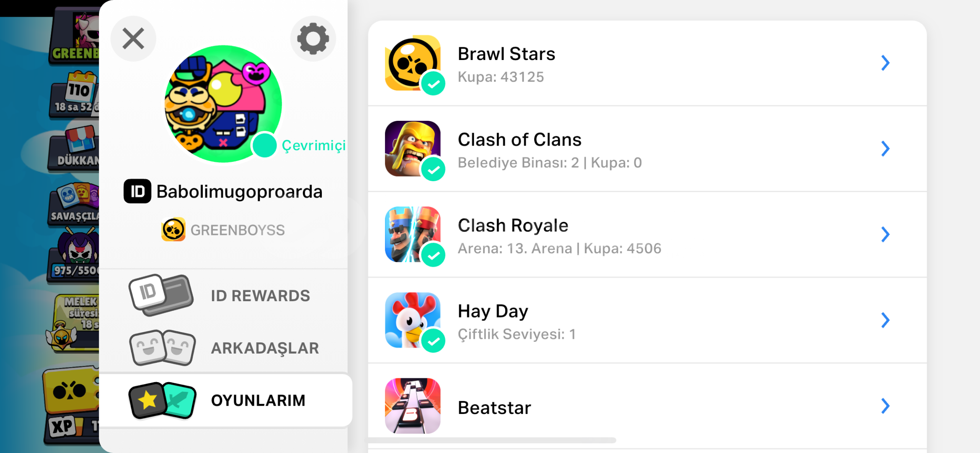Open the settings gear icon
Image resolution: width=980 pixels, height=453 pixels.
coord(313,39)
